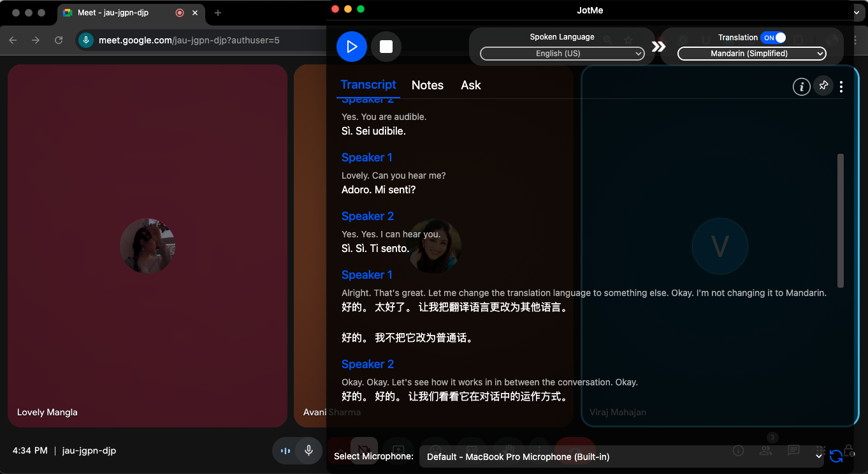Open a new Chrome tab
The image size is (868, 474).
218,13
